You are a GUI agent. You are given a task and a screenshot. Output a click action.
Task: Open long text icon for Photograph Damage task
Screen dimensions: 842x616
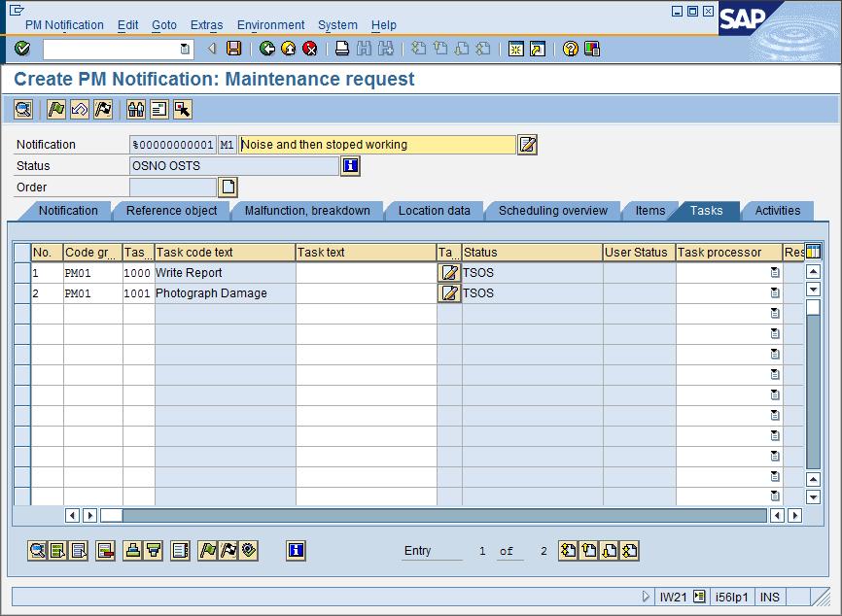449,293
